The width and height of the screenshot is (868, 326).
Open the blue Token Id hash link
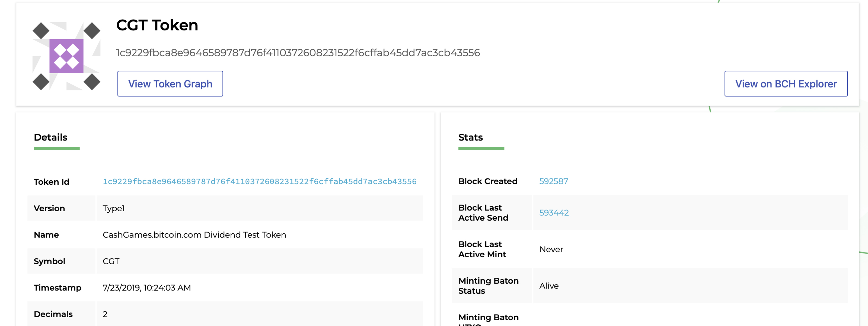[x=260, y=181]
